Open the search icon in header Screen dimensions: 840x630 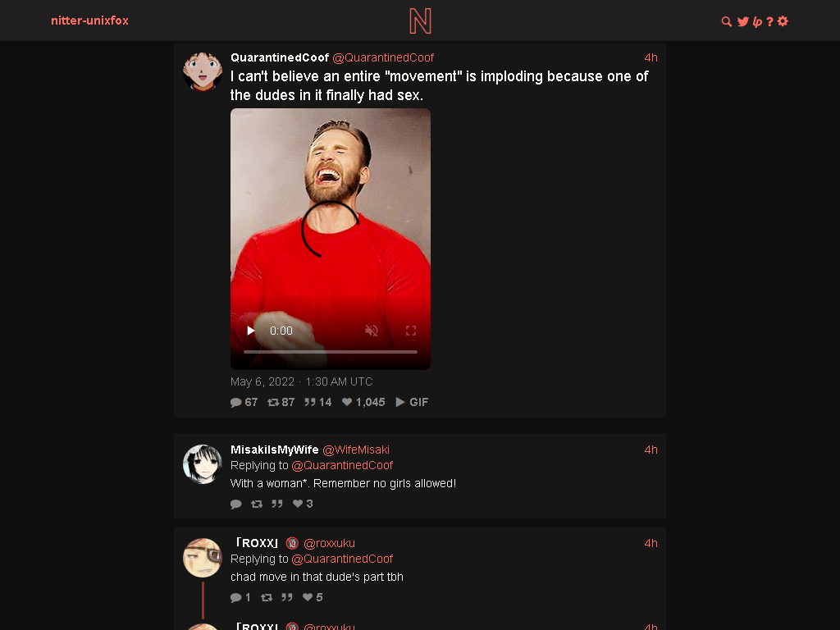tap(727, 21)
